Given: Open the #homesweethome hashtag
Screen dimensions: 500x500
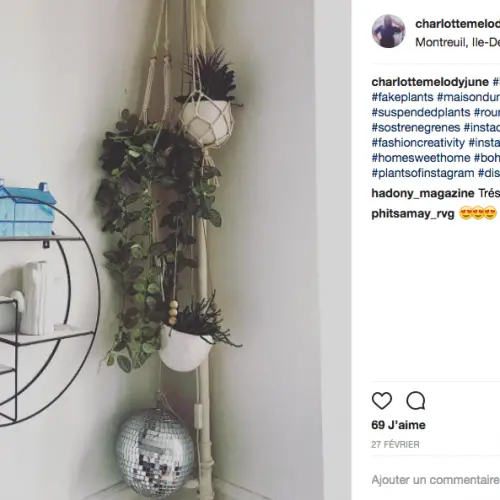Looking at the screenshot, I should [x=421, y=158].
